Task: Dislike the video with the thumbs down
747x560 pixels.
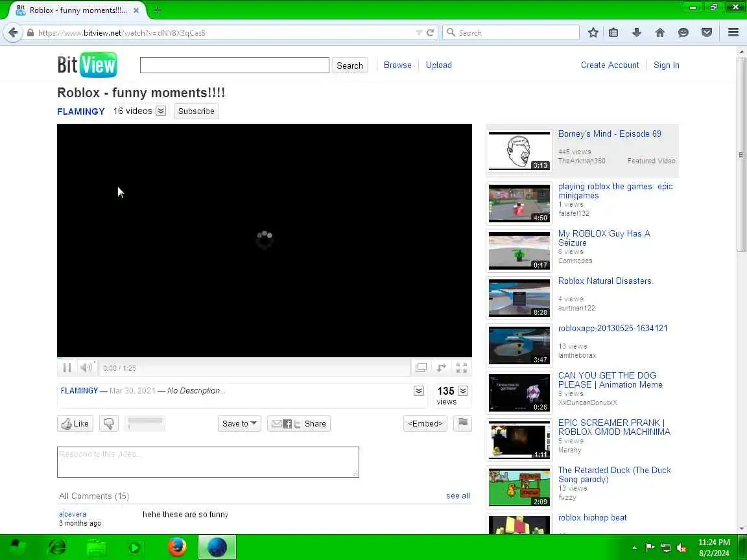Action: (109, 423)
